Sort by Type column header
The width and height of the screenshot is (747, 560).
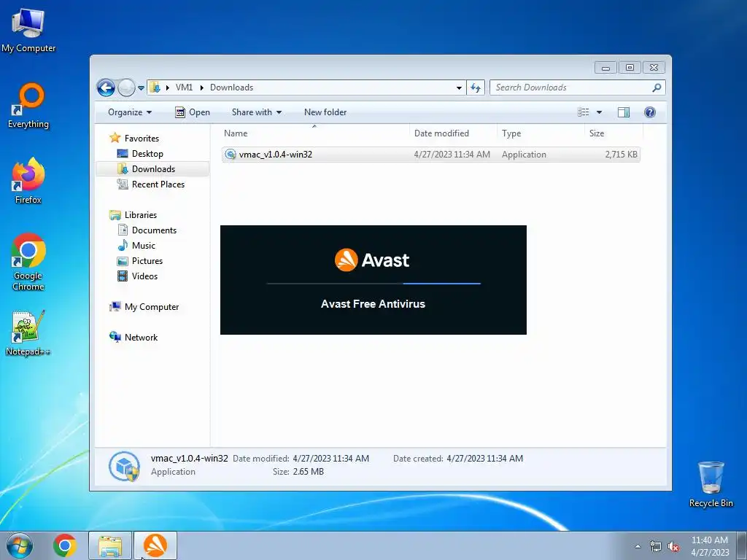(541, 133)
